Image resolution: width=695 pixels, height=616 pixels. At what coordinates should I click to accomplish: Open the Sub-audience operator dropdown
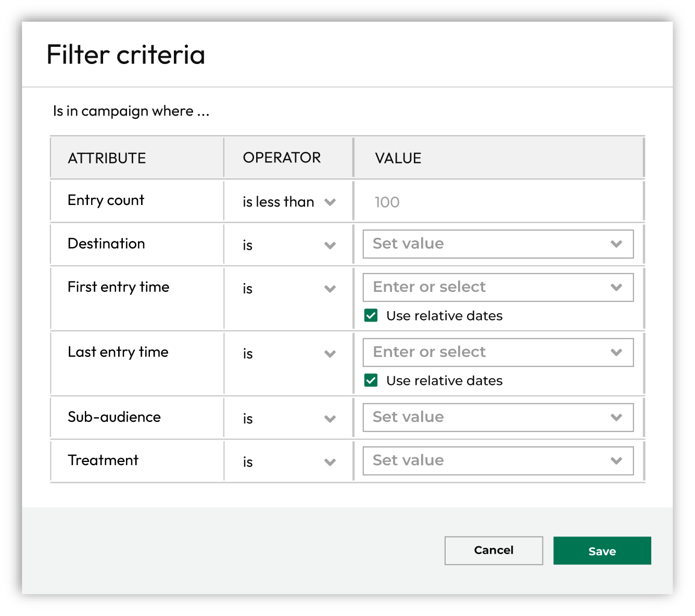pyautogui.click(x=289, y=419)
